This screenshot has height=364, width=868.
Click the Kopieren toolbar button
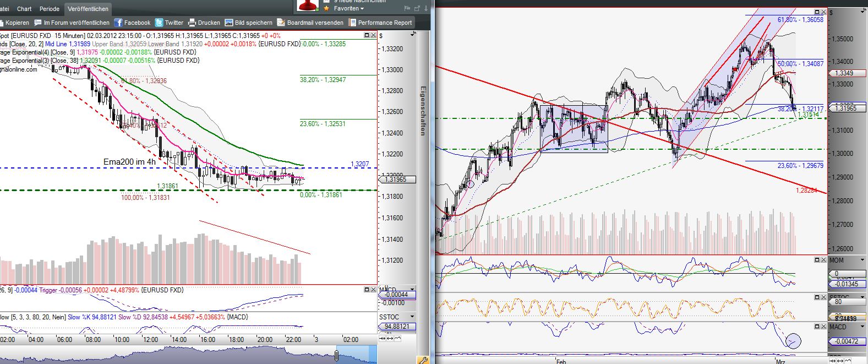pos(14,23)
